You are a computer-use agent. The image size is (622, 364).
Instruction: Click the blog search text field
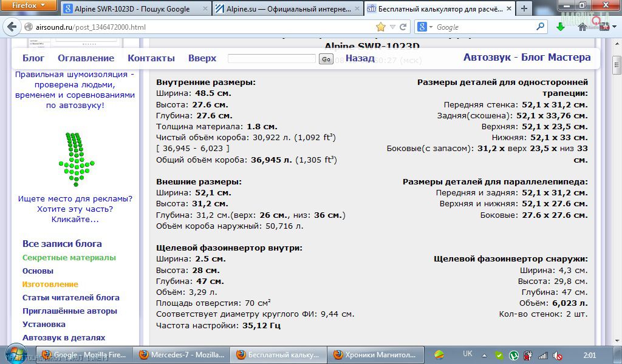point(272,59)
